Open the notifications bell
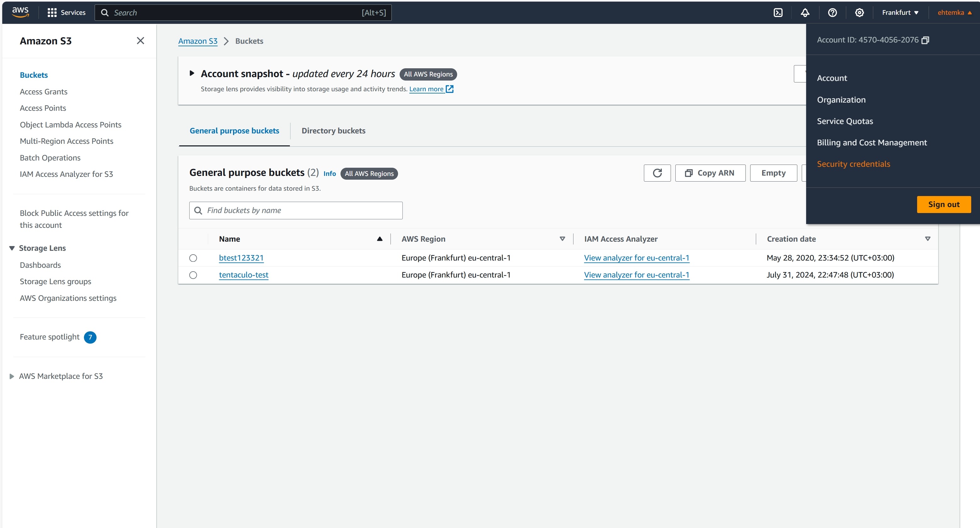 click(805, 13)
